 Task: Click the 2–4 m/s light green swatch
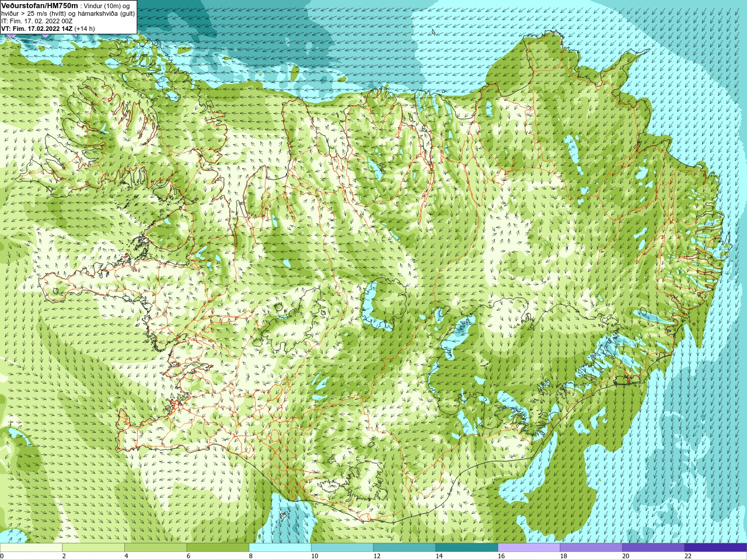click(93, 548)
